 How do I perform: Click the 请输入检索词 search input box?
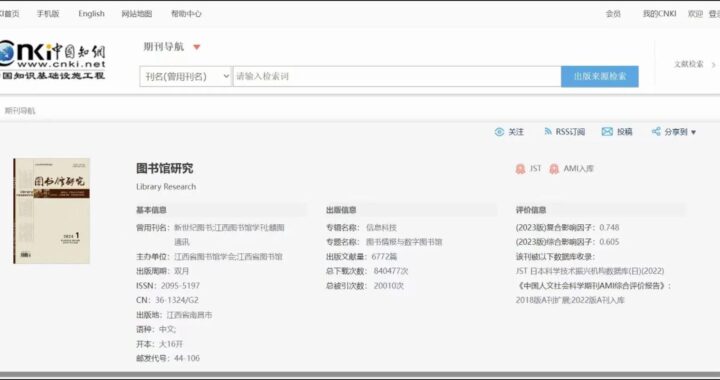397,76
